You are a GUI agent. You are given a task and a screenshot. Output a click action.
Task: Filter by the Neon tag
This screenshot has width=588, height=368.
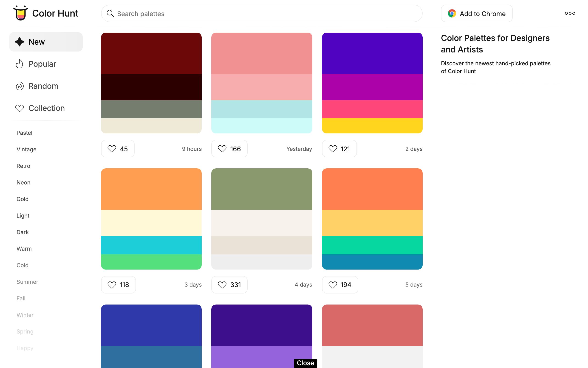[23, 183]
